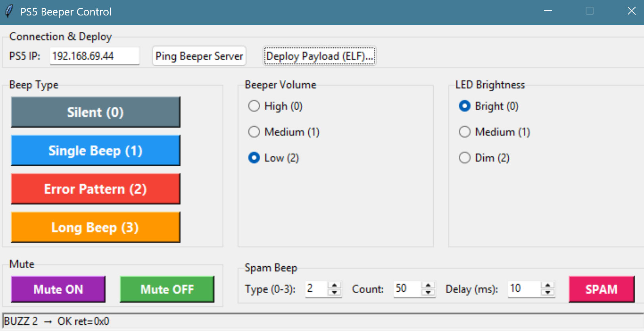
Task: Fire the Long Beep (3) button
Action: click(x=96, y=227)
